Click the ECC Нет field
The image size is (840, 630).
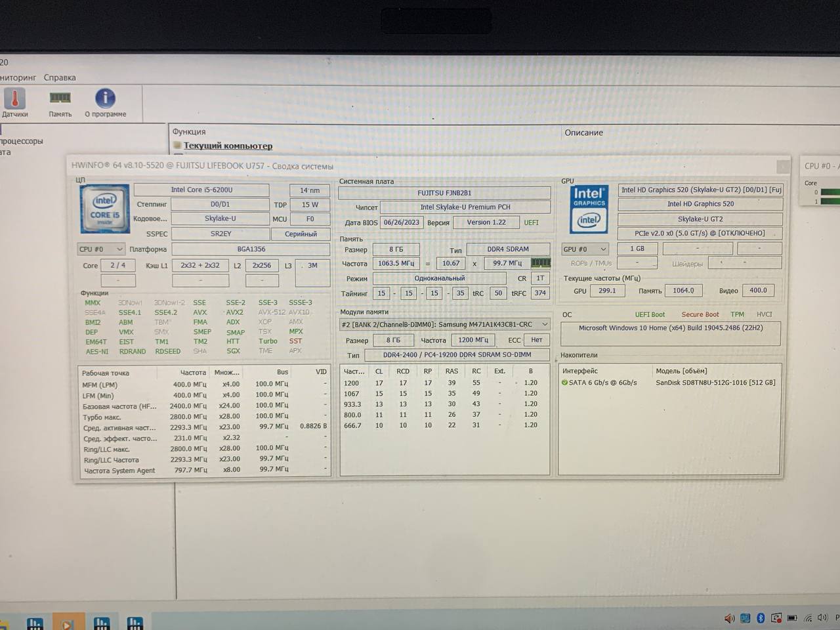(x=537, y=340)
